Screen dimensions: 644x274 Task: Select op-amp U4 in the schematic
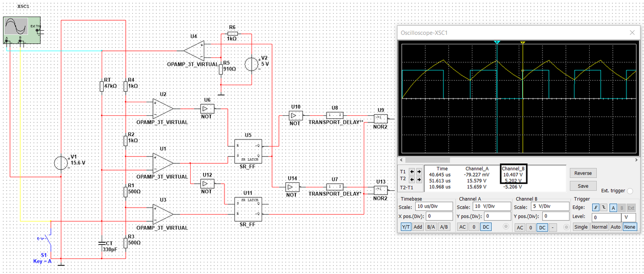tap(194, 50)
